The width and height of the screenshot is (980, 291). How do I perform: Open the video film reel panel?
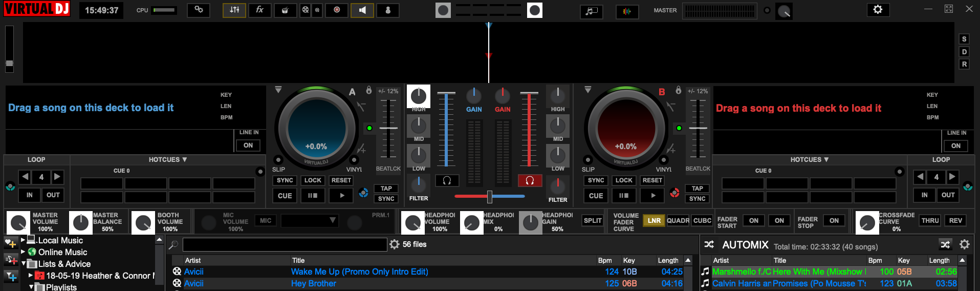coord(306,10)
